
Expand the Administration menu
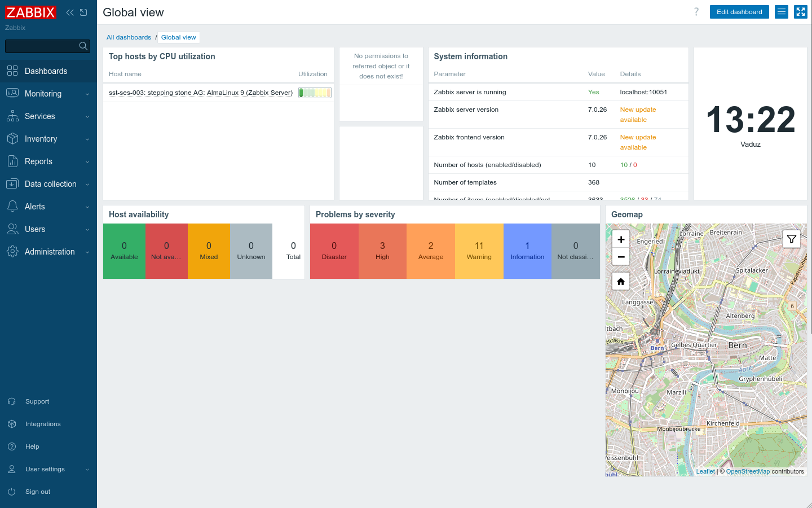pos(48,252)
